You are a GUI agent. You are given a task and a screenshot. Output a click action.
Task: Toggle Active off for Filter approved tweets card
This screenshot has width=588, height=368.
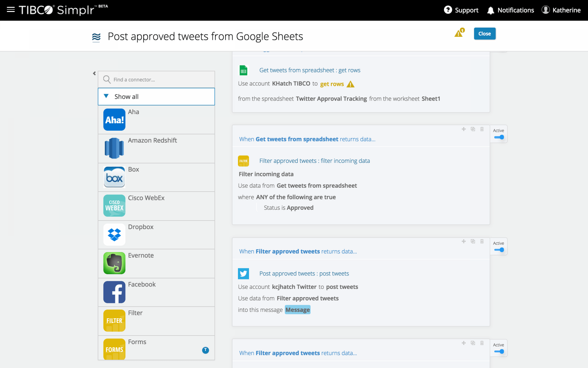[x=499, y=137]
